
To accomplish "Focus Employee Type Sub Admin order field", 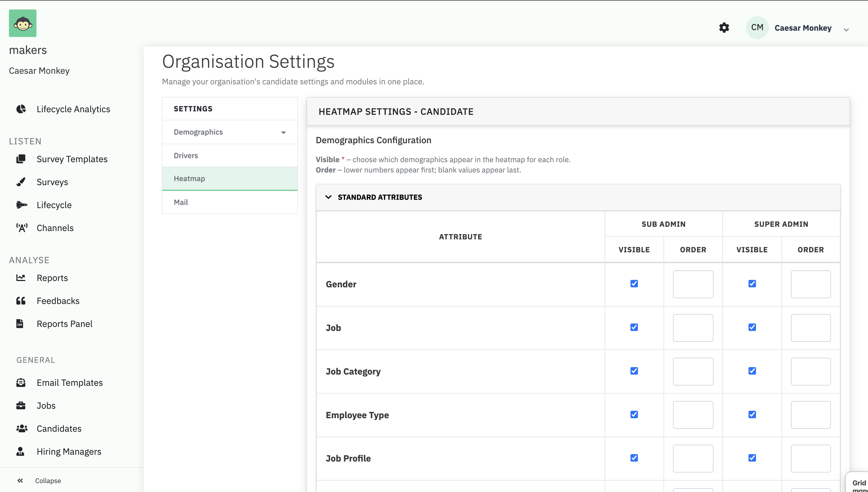I will tap(693, 415).
